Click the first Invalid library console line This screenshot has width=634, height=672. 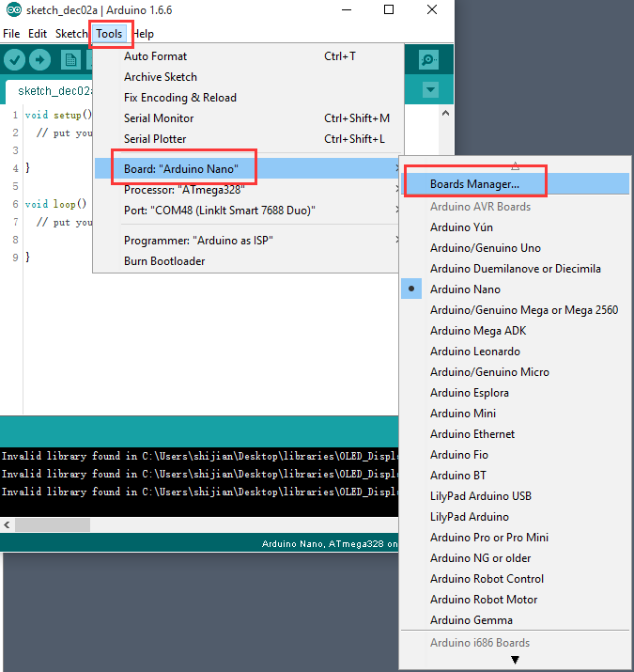200,456
